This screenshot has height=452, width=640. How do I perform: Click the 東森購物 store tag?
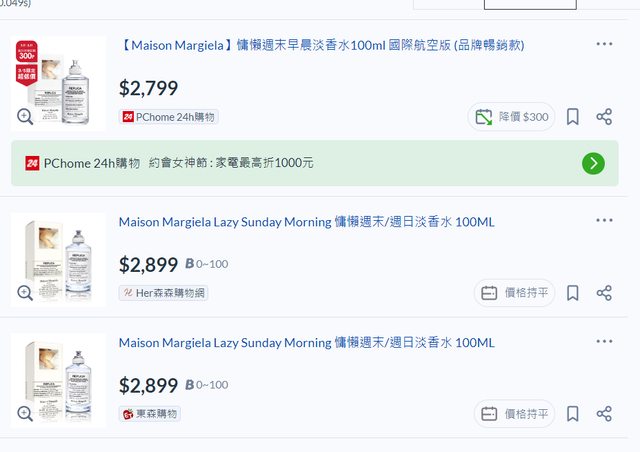pyautogui.click(x=150, y=413)
